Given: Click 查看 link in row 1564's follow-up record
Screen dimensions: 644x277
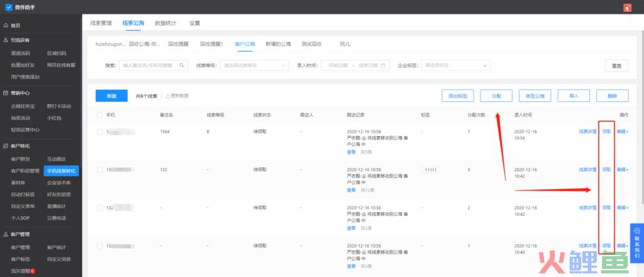Looking at the screenshot, I should click(351, 152).
